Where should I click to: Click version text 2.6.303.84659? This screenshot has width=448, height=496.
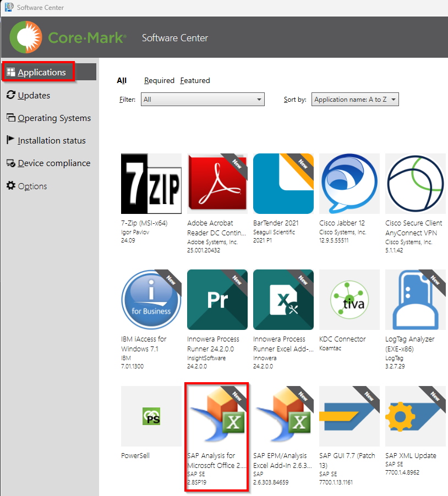pyautogui.click(x=271, y=482)
